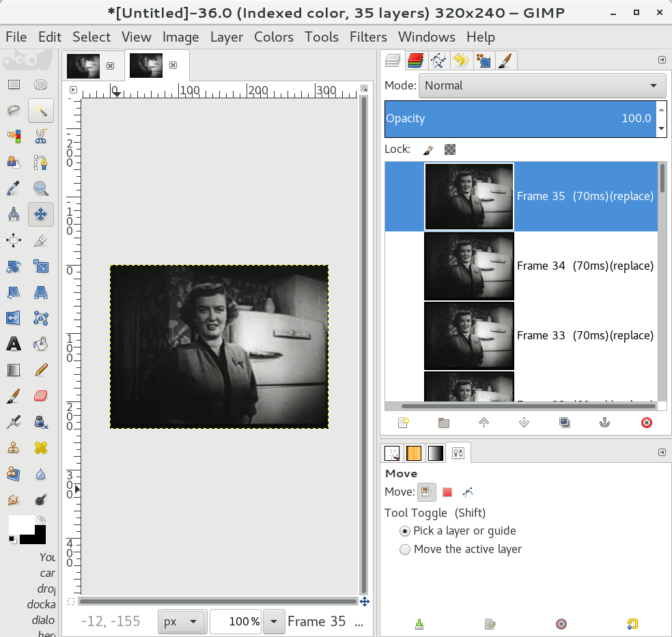Click the Frame 33 layer thumbnail

point(468,335)
